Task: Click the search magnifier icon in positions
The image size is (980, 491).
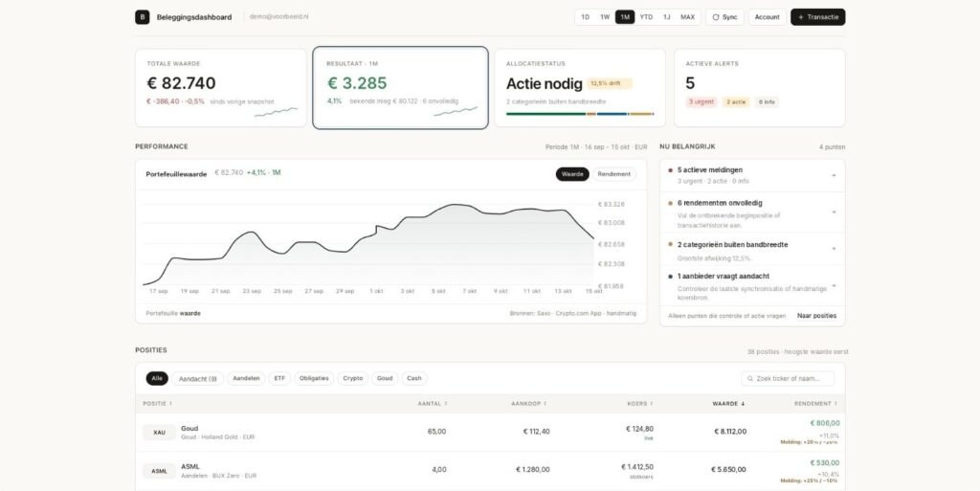Action: [x=749, y=379]
